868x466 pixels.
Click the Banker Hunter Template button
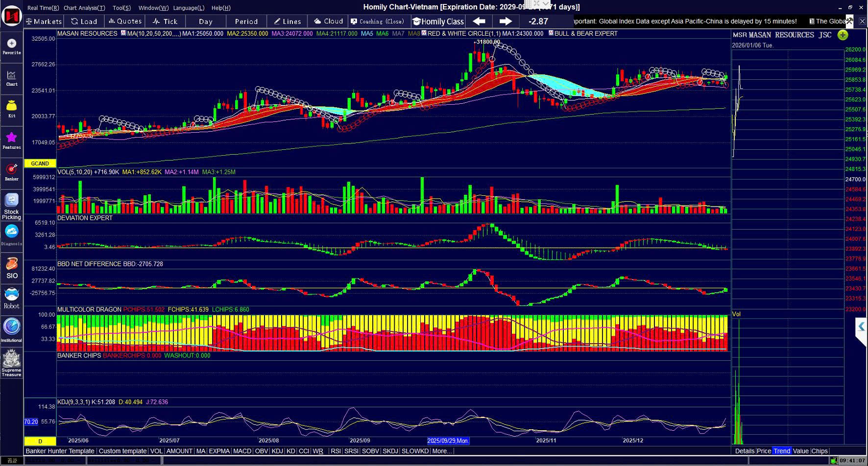coord(60,451)
